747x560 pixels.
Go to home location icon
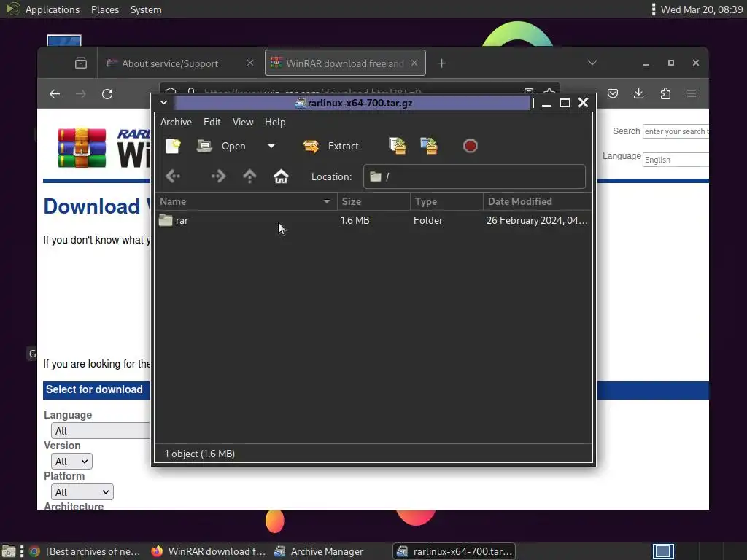(281, 176)
